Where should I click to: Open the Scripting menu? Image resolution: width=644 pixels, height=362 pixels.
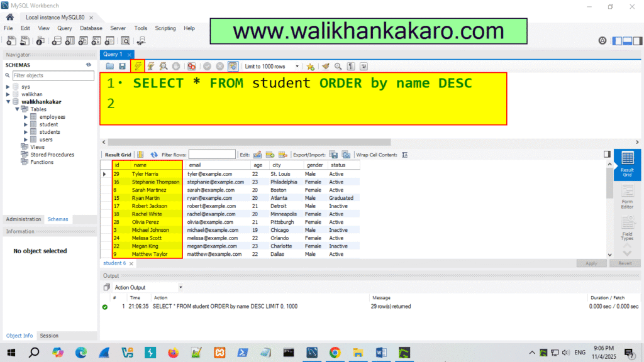click(165, 28)
